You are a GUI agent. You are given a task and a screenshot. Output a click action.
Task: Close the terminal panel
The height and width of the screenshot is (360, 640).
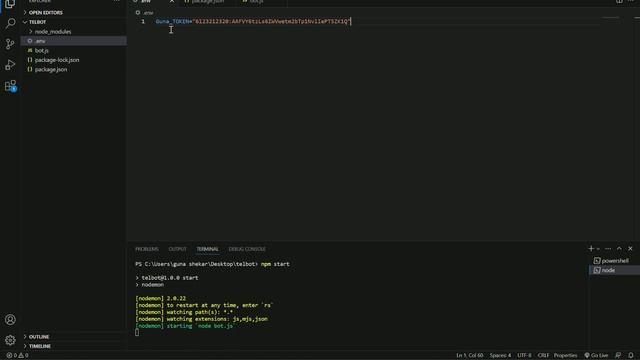630,249
